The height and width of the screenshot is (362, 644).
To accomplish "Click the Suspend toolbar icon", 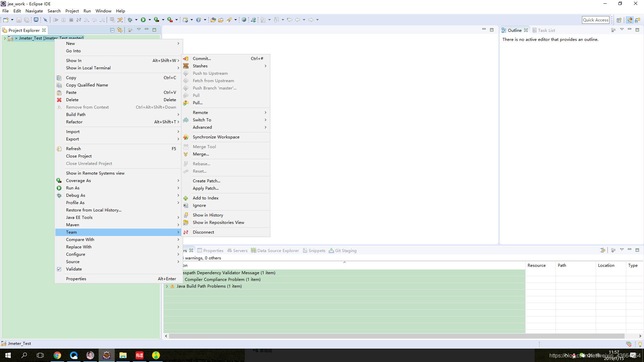I will (x=63, y=20).
